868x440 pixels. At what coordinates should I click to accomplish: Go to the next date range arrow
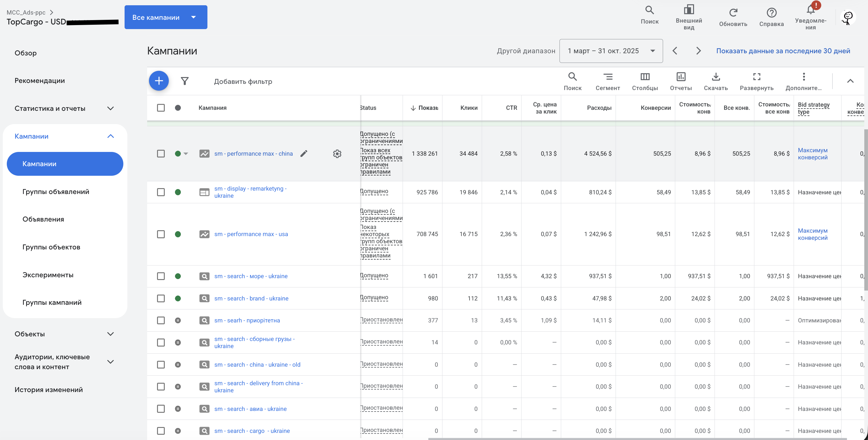[698, 50]
